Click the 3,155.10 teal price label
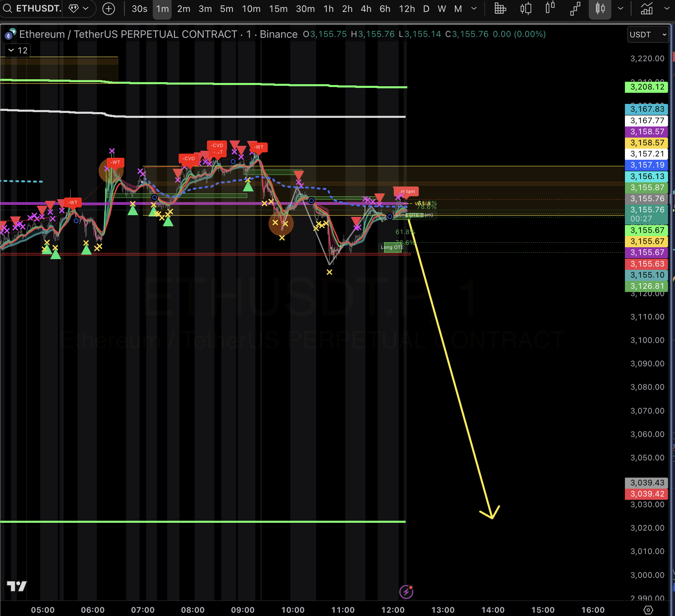Screen dimensions: 675x616 (x=647, y=275)
